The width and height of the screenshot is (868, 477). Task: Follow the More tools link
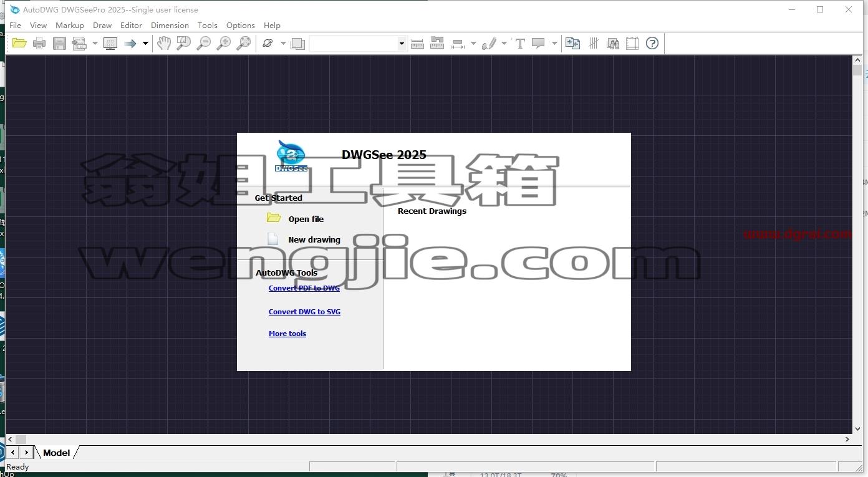click(287, 334)
